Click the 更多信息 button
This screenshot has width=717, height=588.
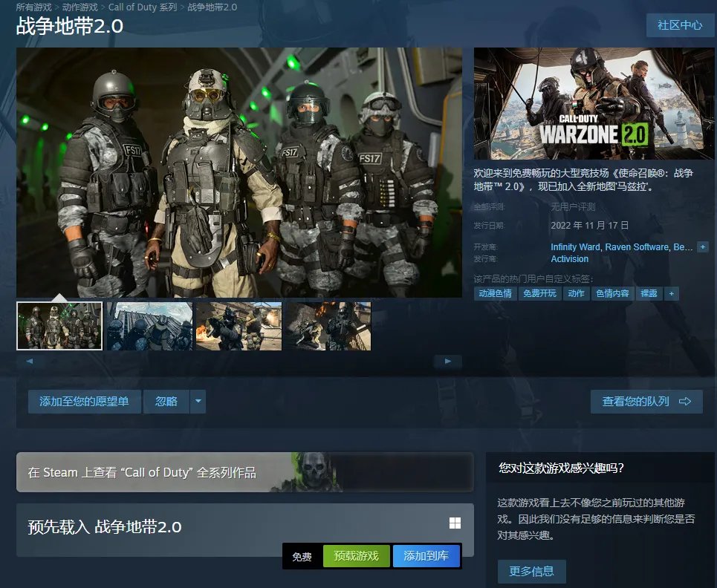[532, 571]
